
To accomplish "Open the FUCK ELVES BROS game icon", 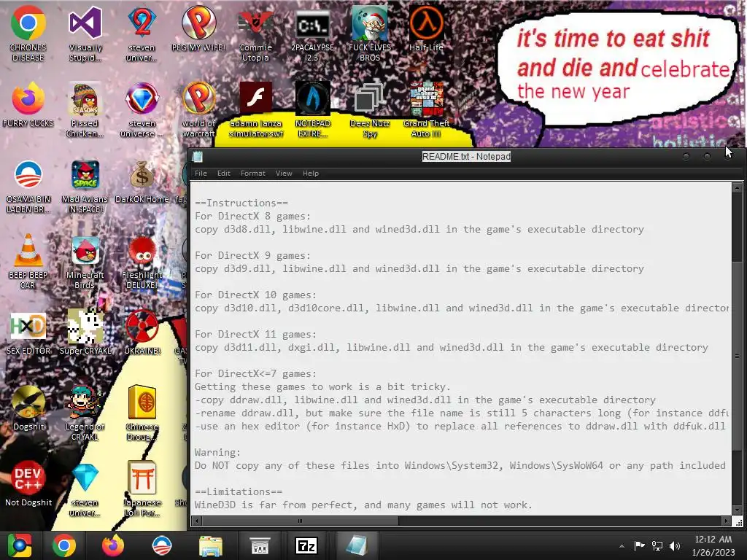I will point(370,34).
